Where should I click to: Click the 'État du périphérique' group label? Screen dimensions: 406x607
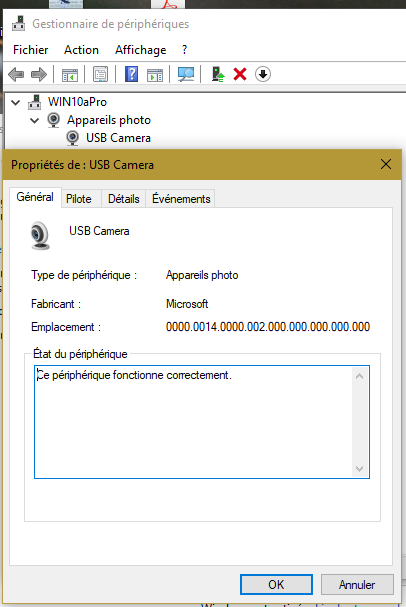(80, 354)
